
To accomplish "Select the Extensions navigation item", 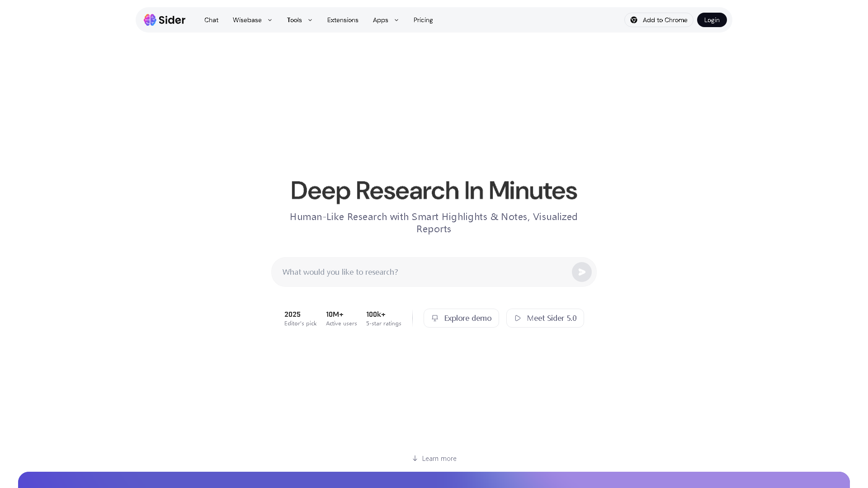I will [x=343, y=20].
